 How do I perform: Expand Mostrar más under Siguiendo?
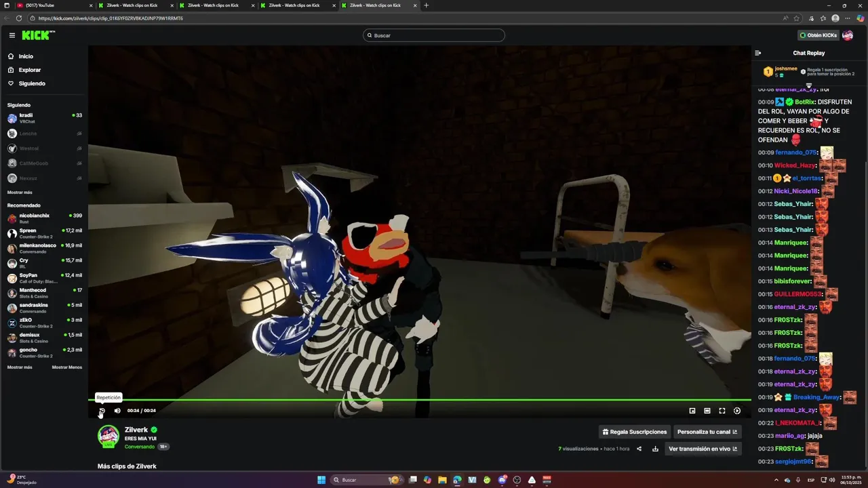click(20, 192)
